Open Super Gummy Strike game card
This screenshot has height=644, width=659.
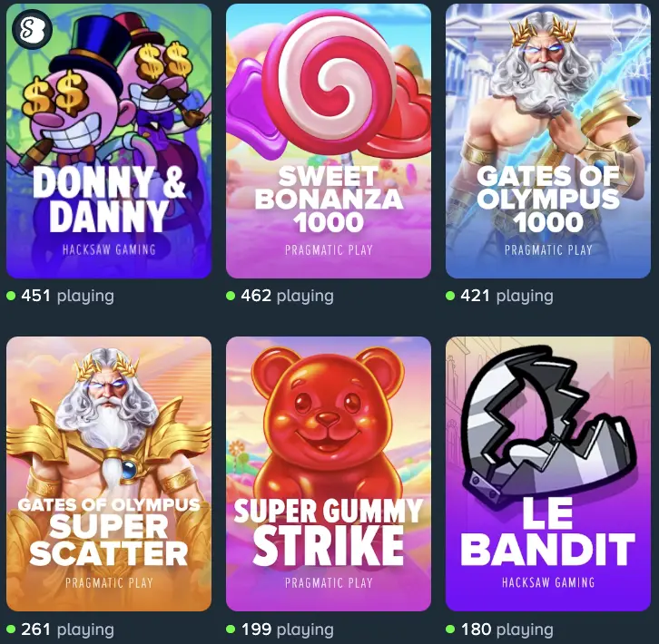point(329,473)
